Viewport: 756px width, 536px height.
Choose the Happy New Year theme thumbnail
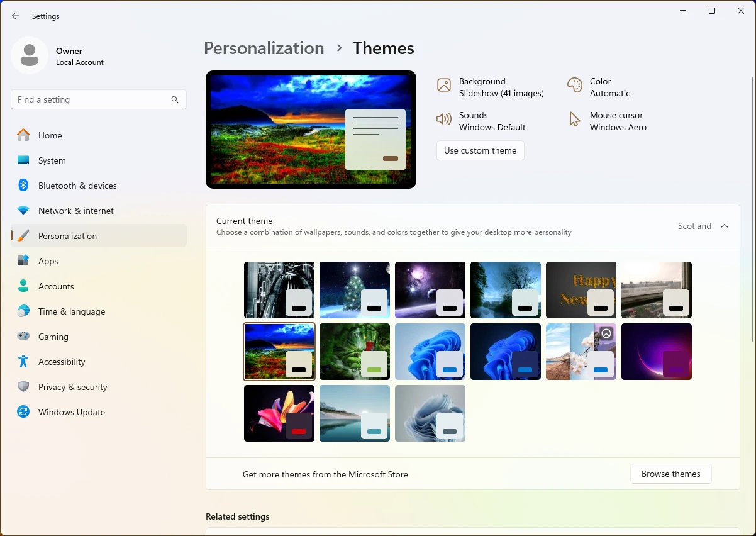click(x=581, y=290)
